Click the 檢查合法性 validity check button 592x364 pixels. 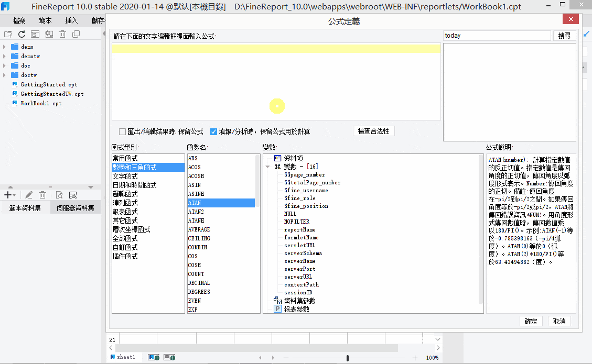(373, 131)
